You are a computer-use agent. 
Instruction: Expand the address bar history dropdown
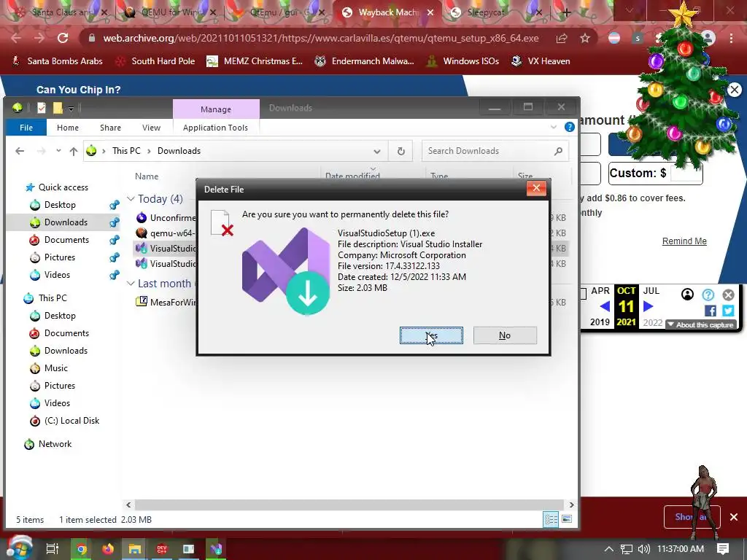(x=377, y=152)
